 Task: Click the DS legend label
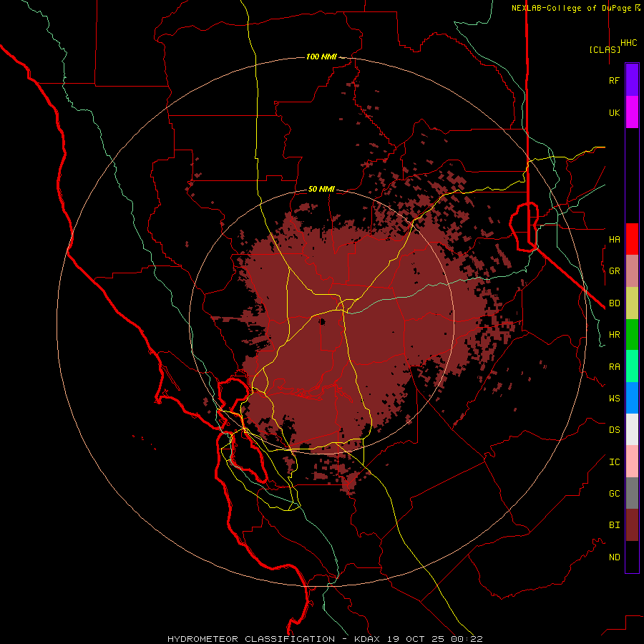pos(614,430)
